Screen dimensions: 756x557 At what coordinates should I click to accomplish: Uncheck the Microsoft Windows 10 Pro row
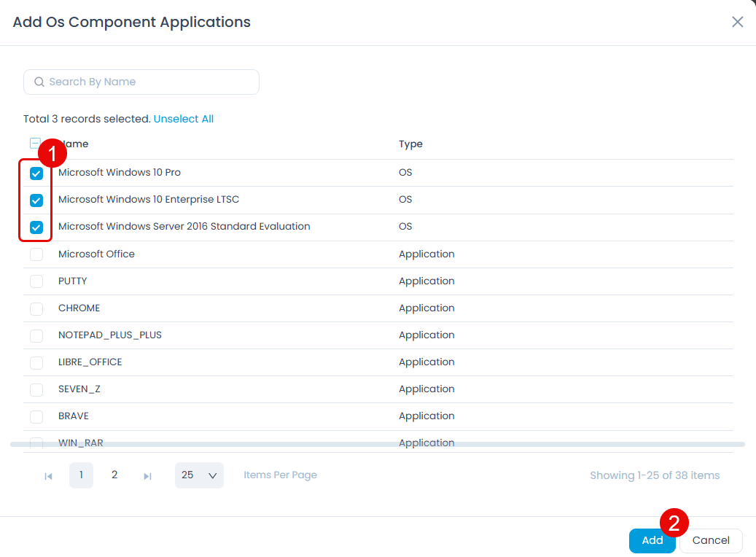tap(36, 173)
